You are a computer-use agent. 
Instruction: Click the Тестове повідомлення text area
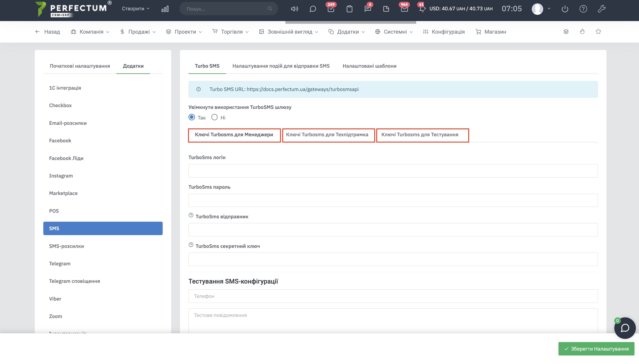[x=393, y=321]
